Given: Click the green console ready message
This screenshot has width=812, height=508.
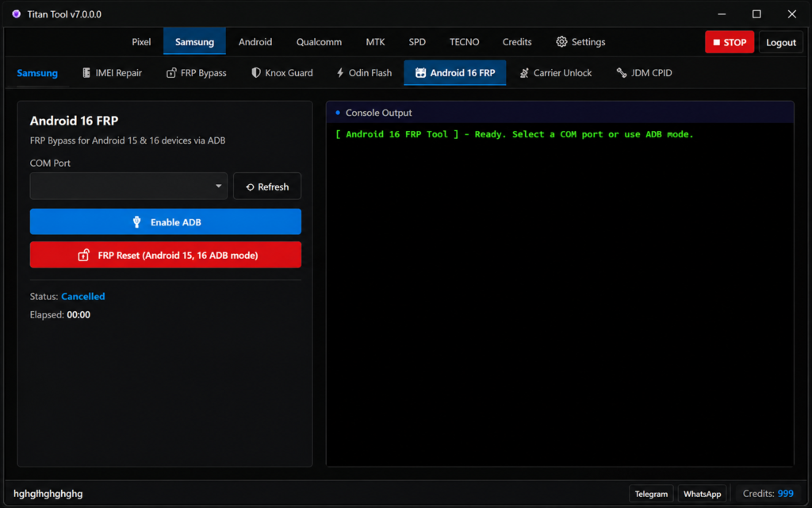Looking at the screenshot, I should (x=514, y=134).
